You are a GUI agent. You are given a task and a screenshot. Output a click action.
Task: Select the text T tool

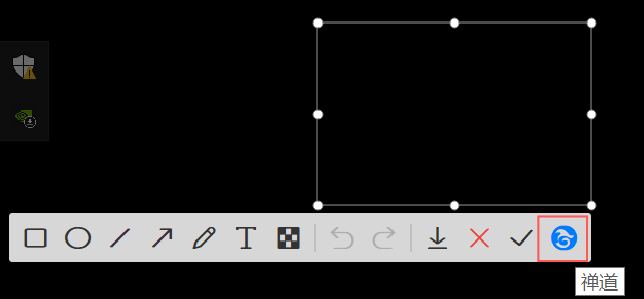tap(246, 238)
